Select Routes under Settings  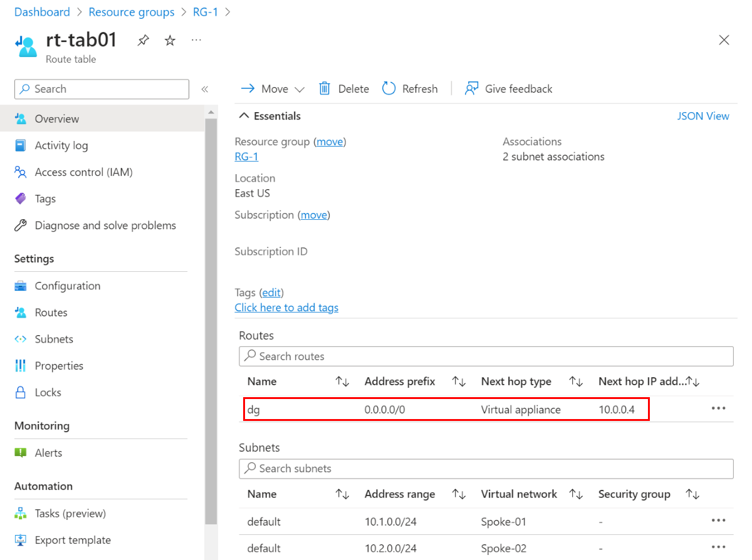coord(51,313)
